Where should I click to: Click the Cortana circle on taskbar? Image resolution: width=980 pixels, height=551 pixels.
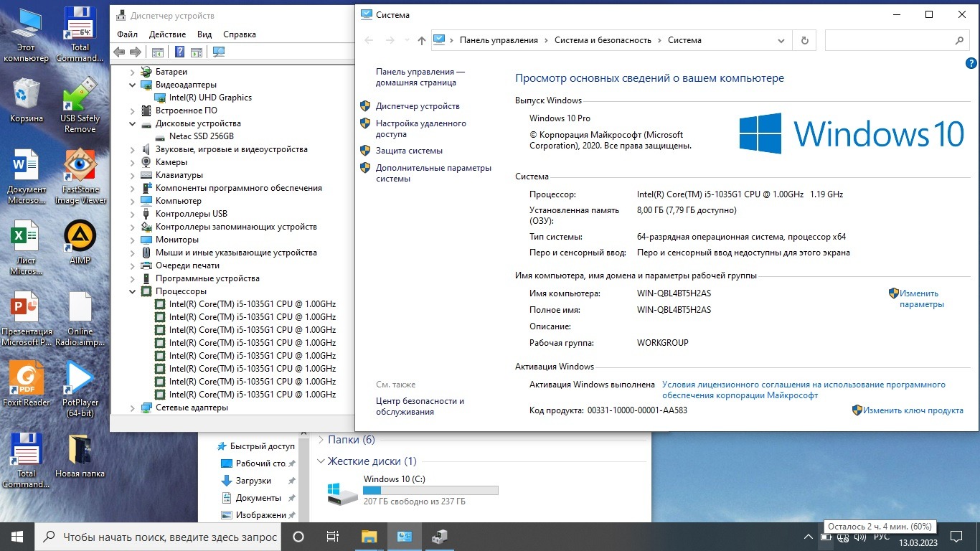point(298,537)
